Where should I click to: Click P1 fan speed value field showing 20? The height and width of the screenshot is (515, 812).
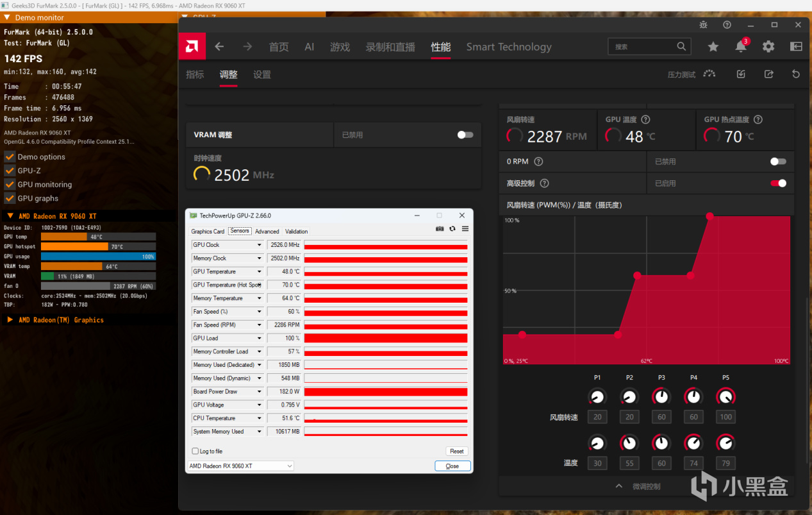pyautogui.click(x=597, y=417)
